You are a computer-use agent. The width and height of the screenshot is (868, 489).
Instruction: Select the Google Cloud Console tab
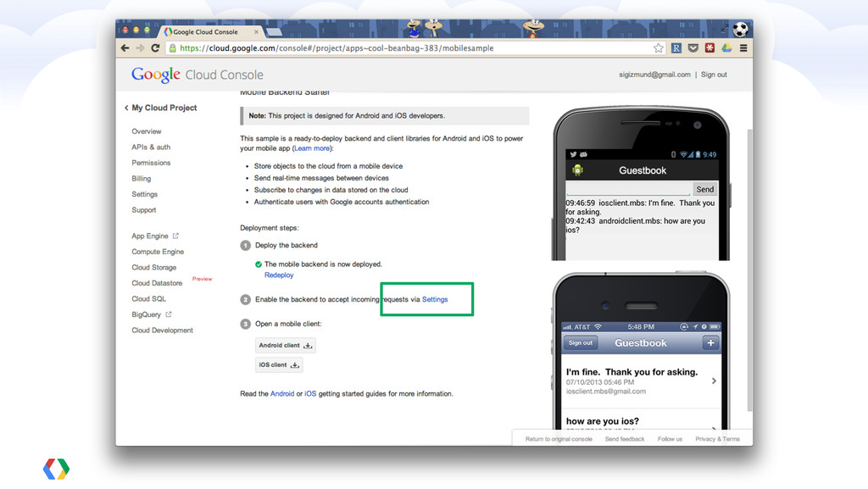[210, 32]
